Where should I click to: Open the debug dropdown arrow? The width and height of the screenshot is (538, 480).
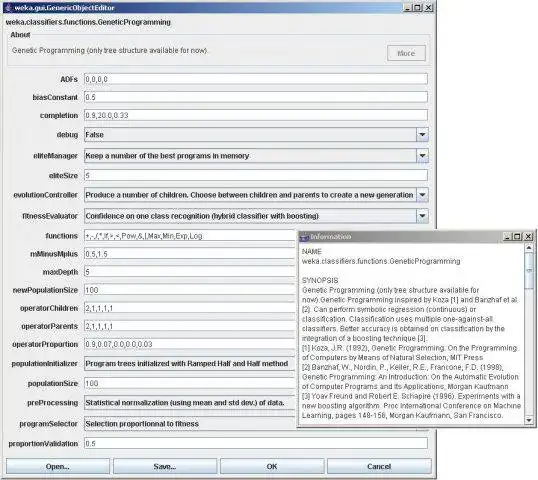(x=422, y=134)
